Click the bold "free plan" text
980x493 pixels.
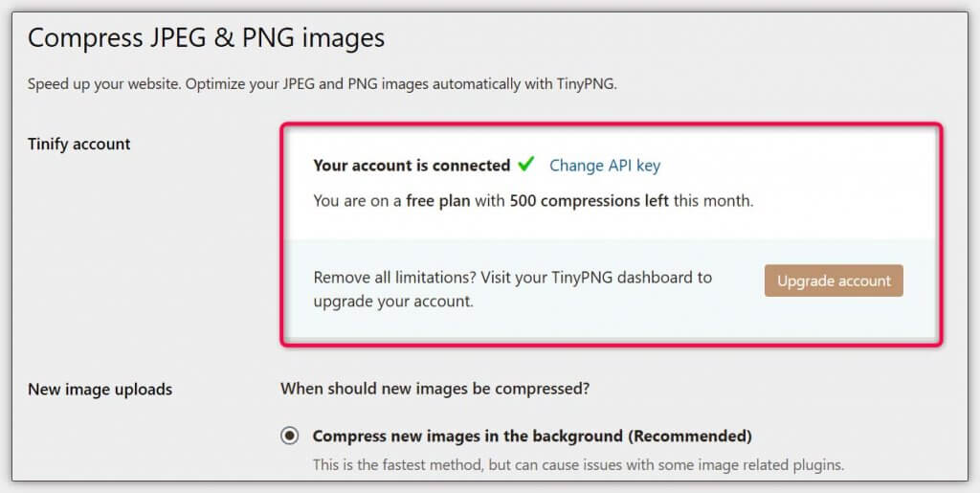(x=438, y=201)
